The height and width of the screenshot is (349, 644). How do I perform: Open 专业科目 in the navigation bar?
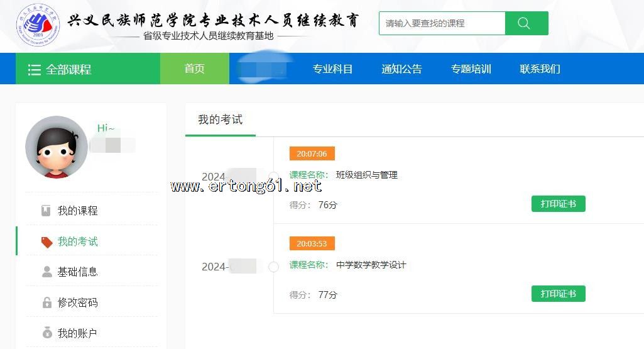tap(332, 69)
